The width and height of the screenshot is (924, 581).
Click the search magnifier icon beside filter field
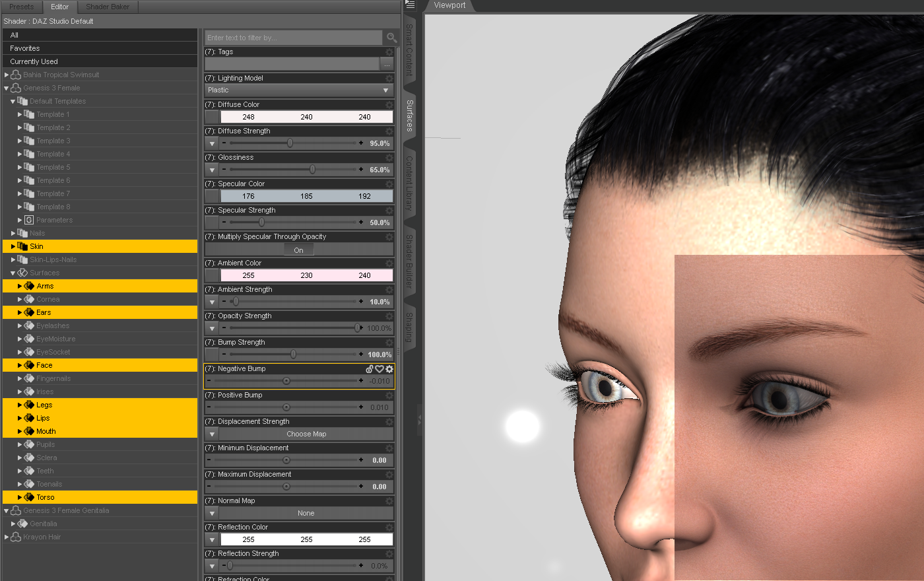point(391,38)
